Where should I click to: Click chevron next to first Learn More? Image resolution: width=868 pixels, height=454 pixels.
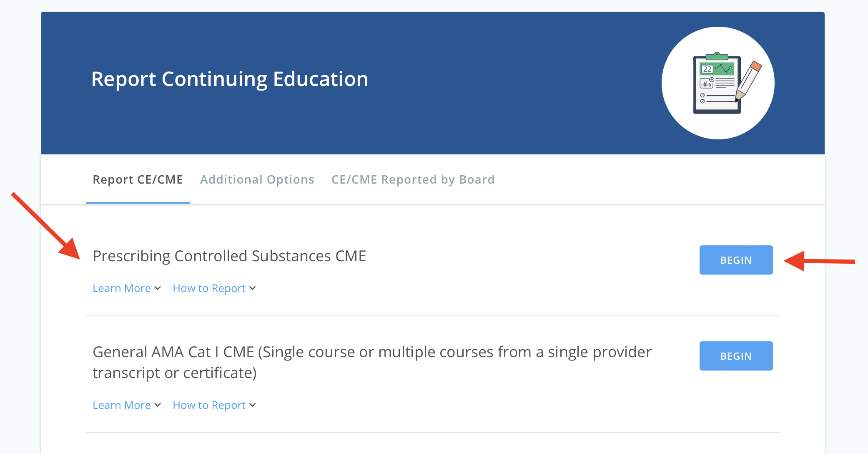pos(158,288)
